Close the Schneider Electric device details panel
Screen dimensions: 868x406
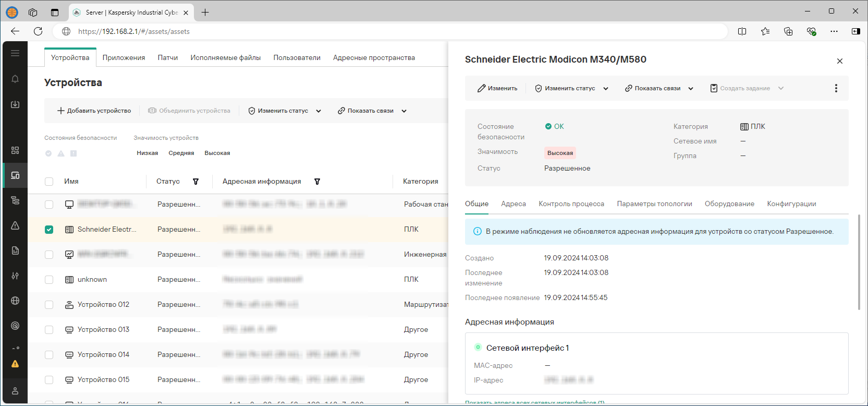[839, 61]
